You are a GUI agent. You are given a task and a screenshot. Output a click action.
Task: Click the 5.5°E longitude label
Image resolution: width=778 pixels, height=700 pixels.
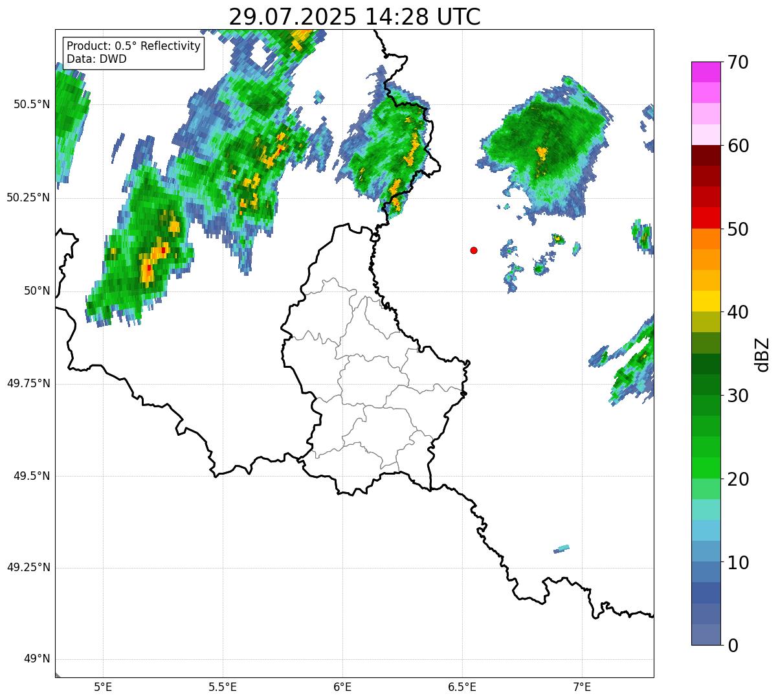click(223, 686)
